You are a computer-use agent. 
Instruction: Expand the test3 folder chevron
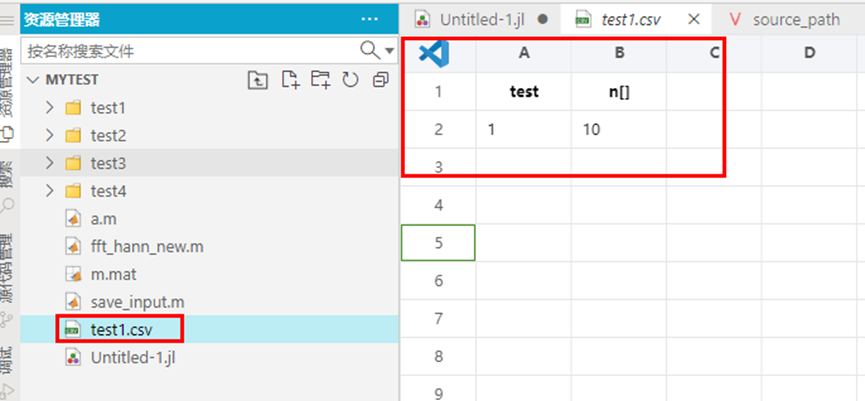point(50,163)
